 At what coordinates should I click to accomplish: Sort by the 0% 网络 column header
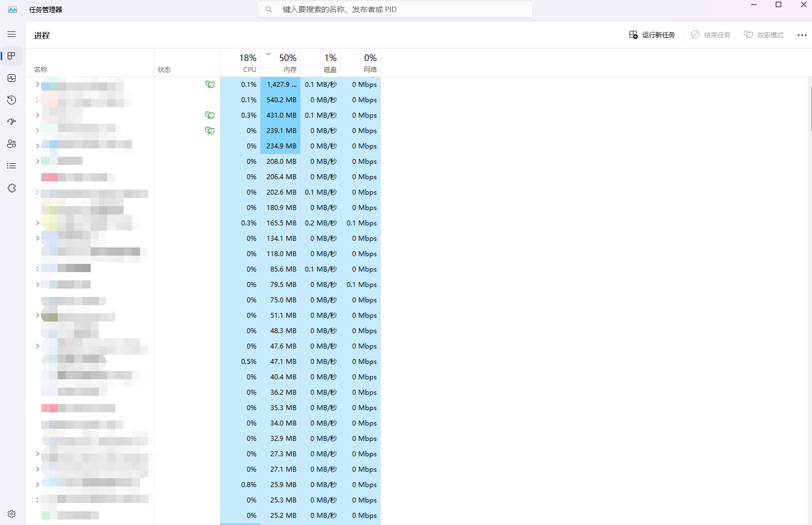click(x=360, y=63)
